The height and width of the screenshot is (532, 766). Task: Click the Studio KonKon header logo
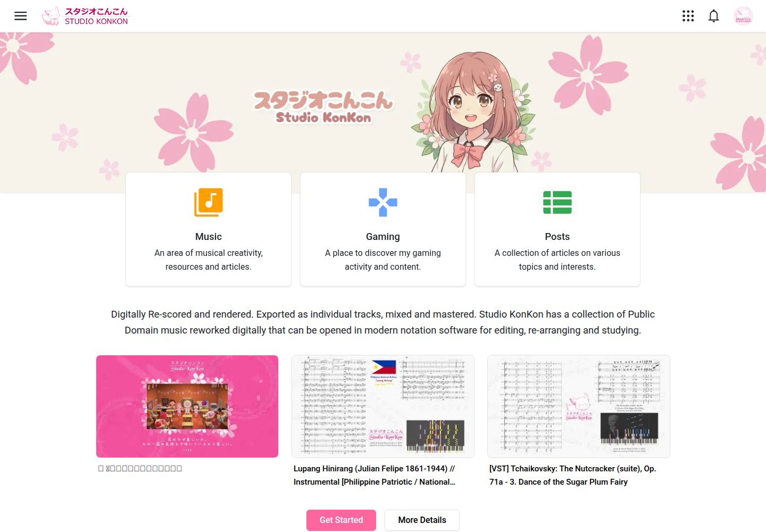(85, 16)
